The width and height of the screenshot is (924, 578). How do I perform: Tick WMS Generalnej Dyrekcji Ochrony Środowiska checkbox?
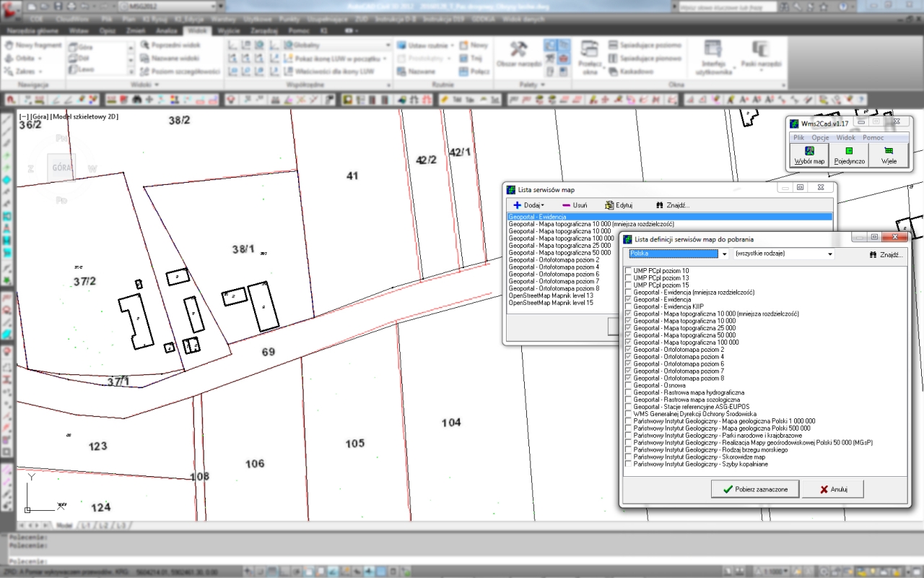[628, 414]
